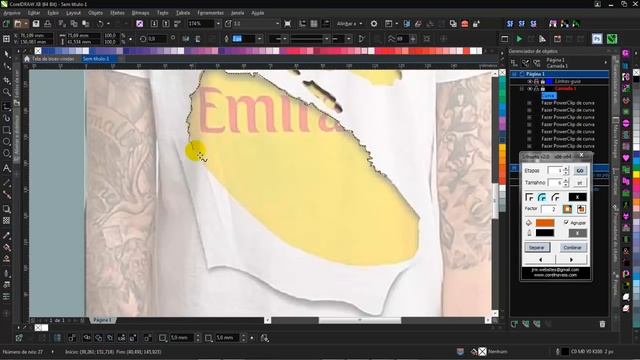
Task: Select the Interactive Fill bucket tool
Action: tap(7, 247)
